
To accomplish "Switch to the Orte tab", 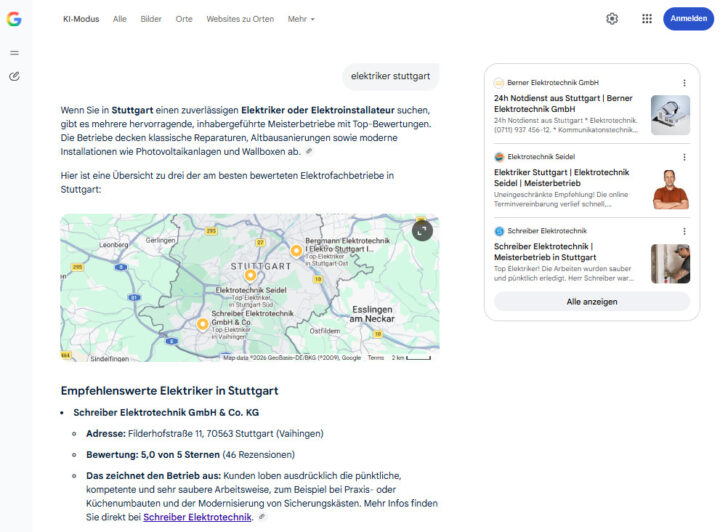I will 184,19.
